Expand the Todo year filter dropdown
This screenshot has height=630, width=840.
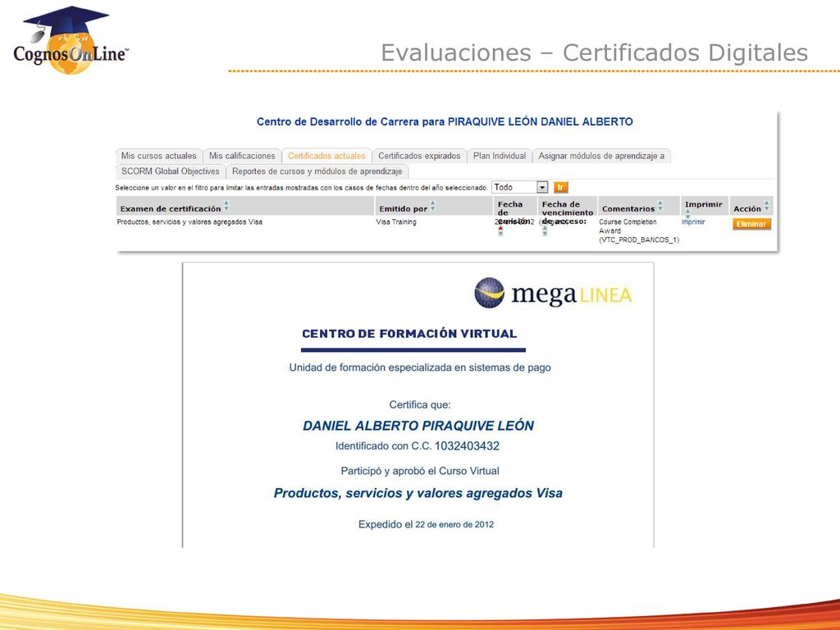coord(519,188)
